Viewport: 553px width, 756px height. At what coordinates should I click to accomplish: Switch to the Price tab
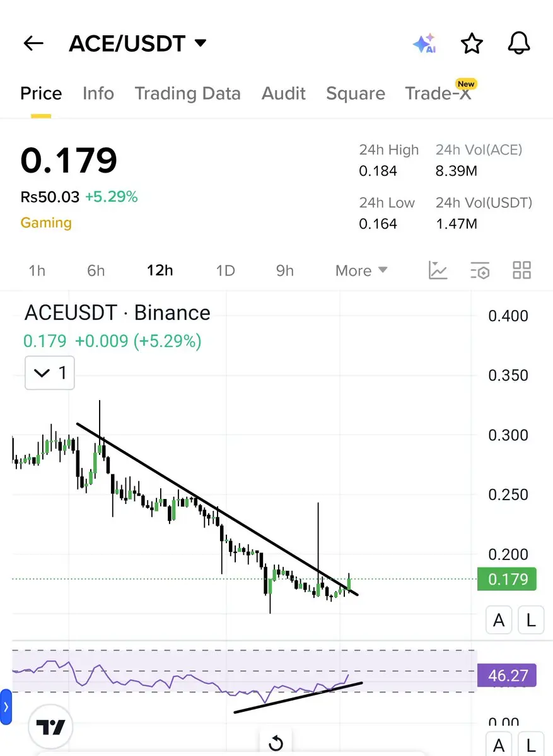pos(41,94)
